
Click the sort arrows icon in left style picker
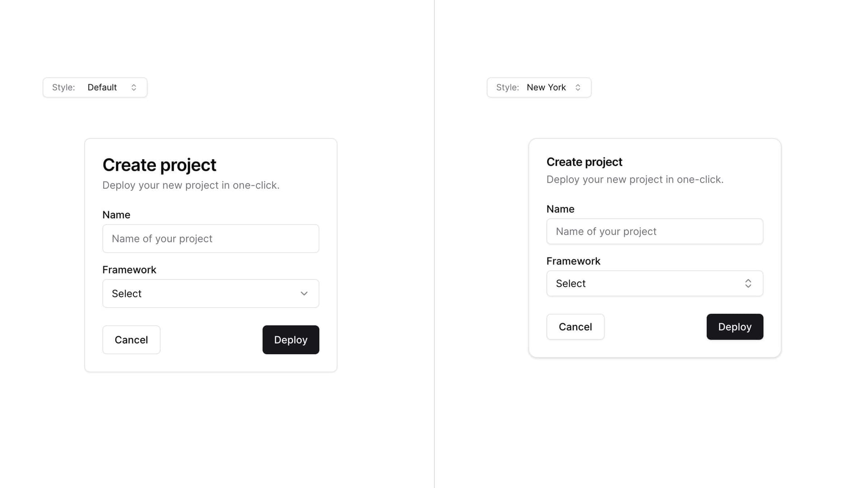coord(133,87)
